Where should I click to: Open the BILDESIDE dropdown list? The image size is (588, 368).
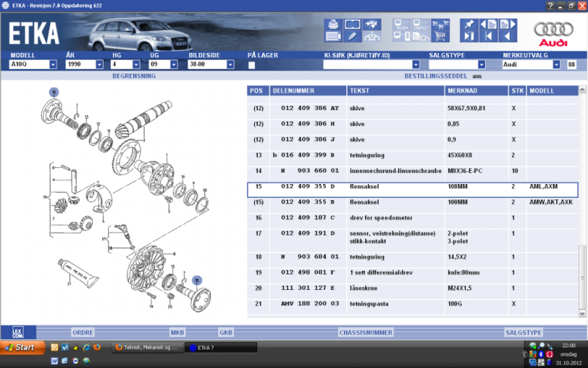tap(230, 65)
